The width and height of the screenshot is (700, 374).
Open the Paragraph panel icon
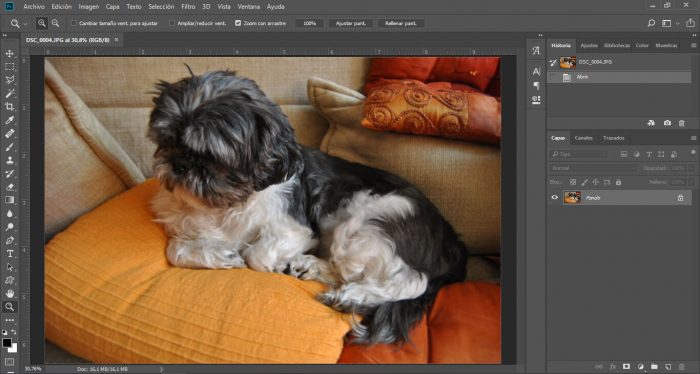[536, 85]
